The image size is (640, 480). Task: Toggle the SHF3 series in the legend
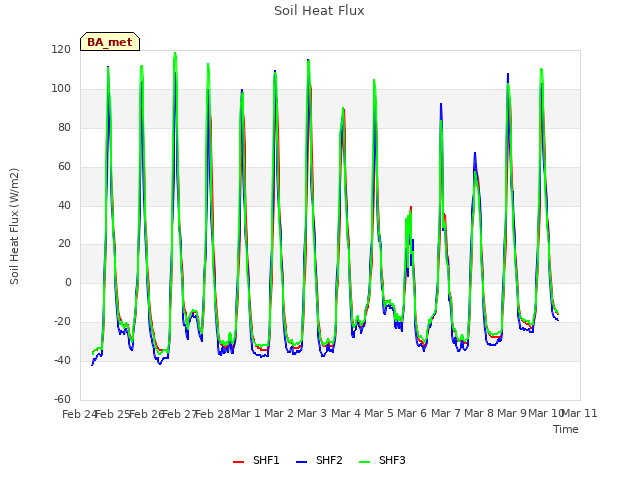(x=382, y=460)
